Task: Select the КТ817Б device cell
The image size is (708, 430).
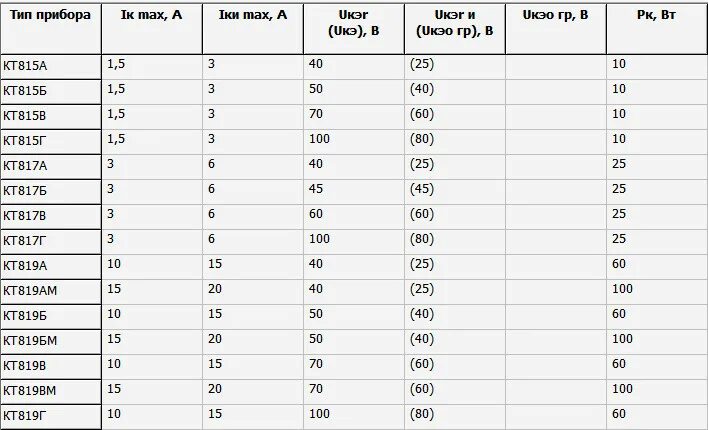Action: point(50,192)
